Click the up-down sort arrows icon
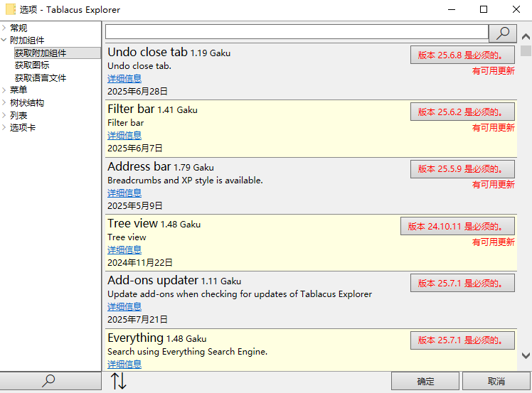This screenshot has width=532, height=393. [118, 381]
